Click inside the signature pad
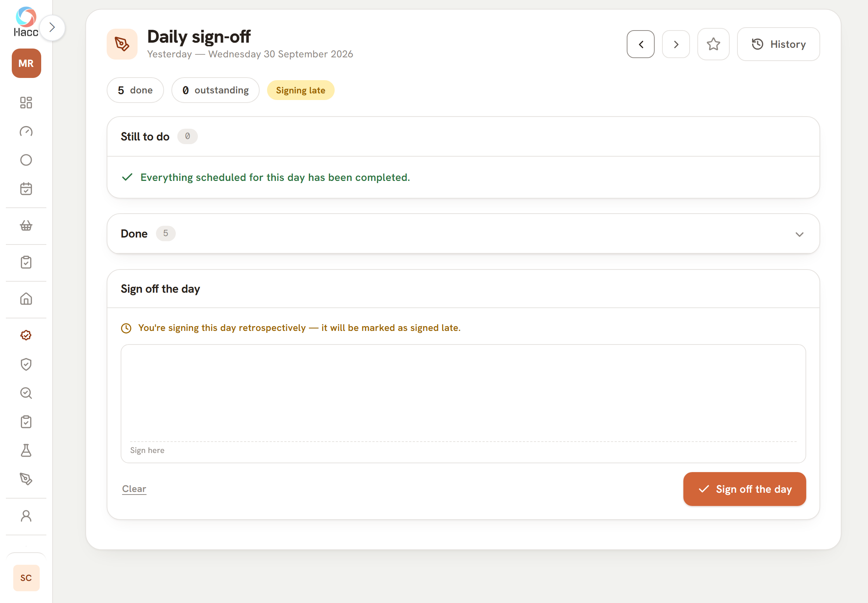This screenshot has height=603, width=868. [x=463, y=403]
